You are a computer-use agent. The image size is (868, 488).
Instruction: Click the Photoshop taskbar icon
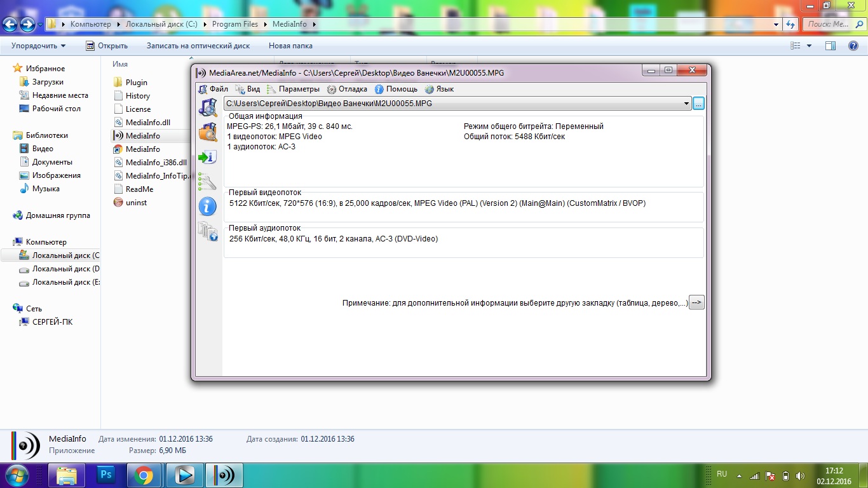tap(105, 475)
